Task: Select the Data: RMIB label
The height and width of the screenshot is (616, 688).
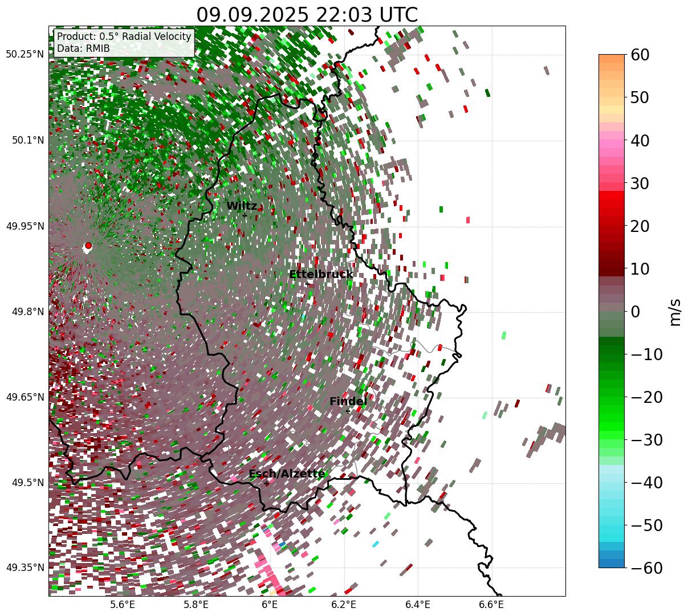Action: click(x=83, y=49)
